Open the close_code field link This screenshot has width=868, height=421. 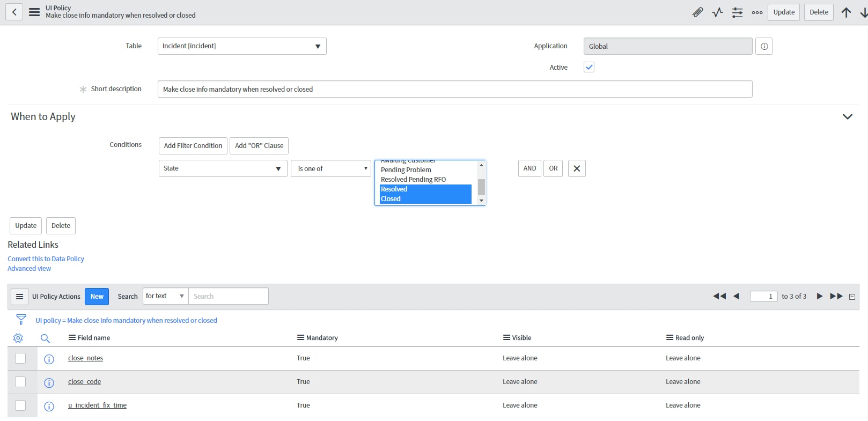84,382
